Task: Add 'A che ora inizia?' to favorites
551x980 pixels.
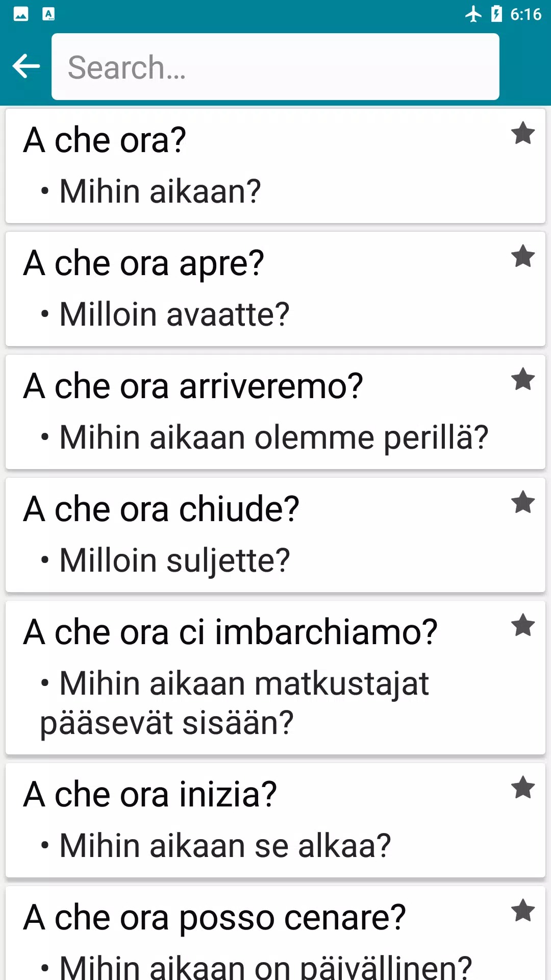Action: [x=523, y=788]
